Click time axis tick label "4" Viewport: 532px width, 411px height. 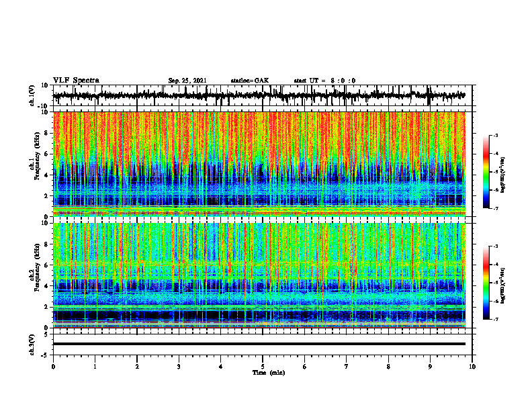[221, 367]
